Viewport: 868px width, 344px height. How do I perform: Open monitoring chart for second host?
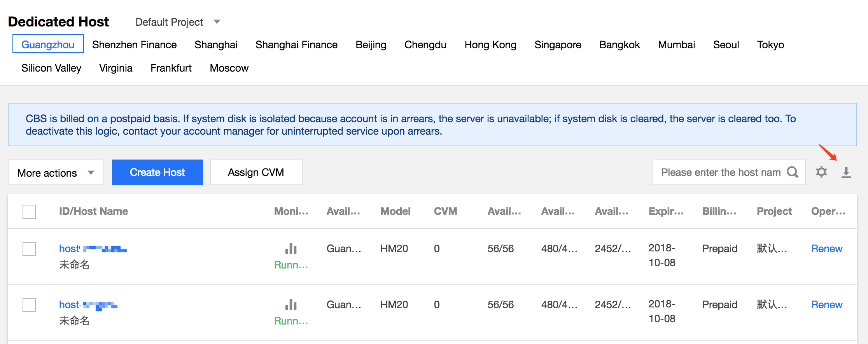[x=290, y=304]
